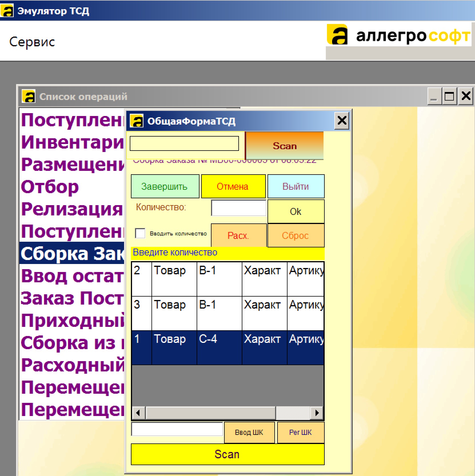
Task: Click the orange Scan button at top
Action: (284, 145)
